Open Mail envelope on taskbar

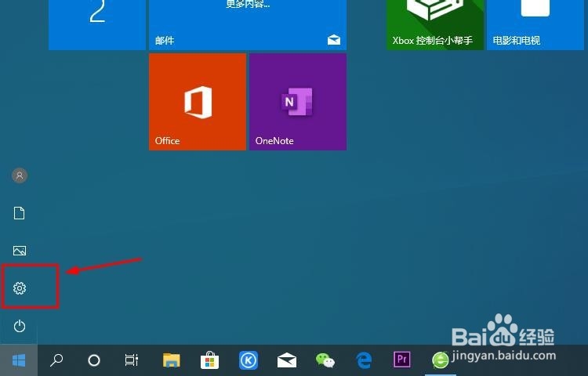[287, 360]
